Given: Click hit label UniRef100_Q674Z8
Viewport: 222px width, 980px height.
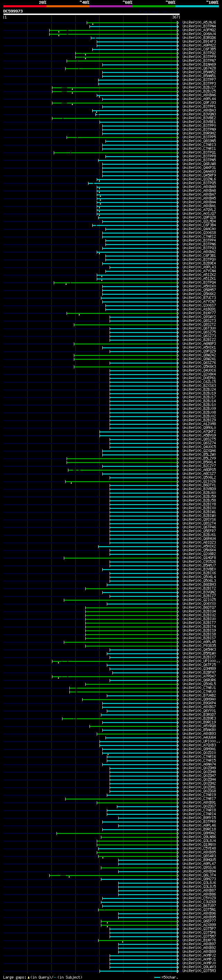Looking at the screenshot, I should pyautogui.click(x=199, y=68).
